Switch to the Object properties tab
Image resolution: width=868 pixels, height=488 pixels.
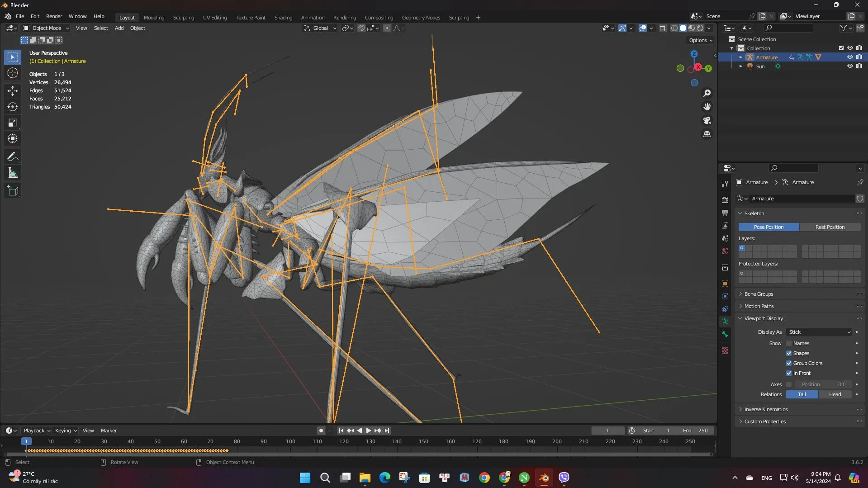[x=725, y=284]
